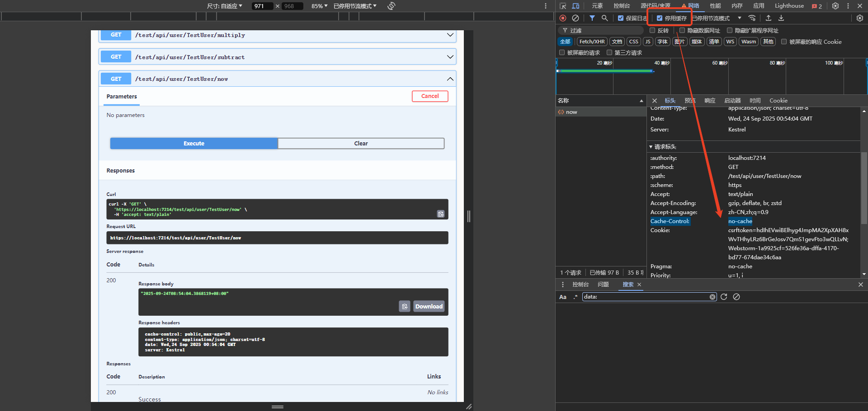Open the 性能 panel tab
This screenshot has height=411, width=868.
click(716, 6)
